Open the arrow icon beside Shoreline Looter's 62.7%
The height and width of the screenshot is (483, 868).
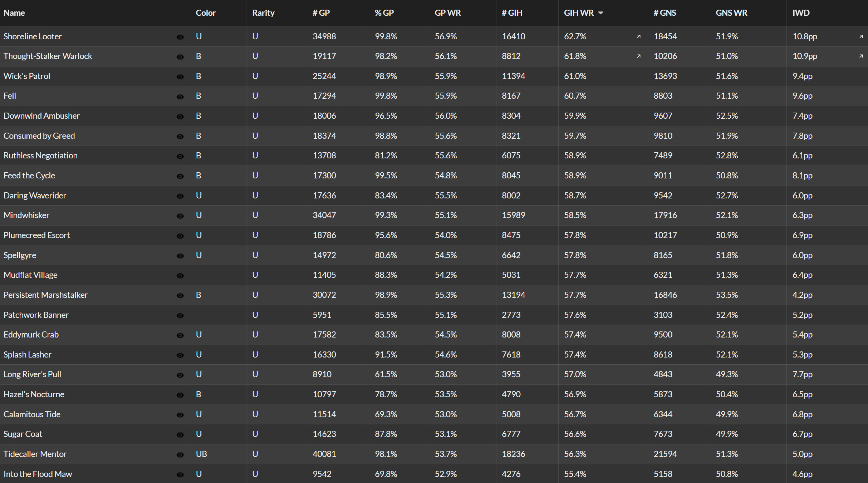(639, 36)
